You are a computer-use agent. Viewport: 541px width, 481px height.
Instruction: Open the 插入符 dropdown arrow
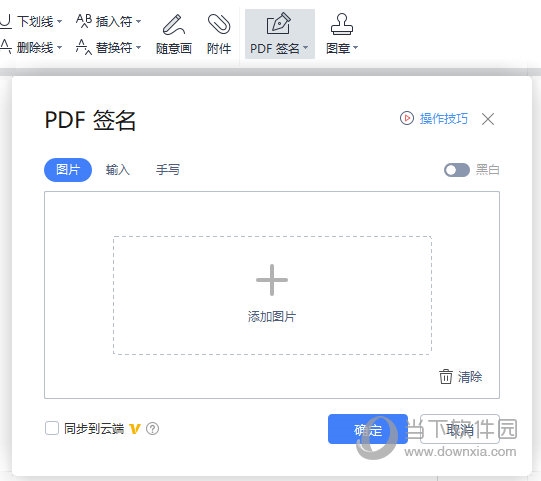(x=138, y=21)
